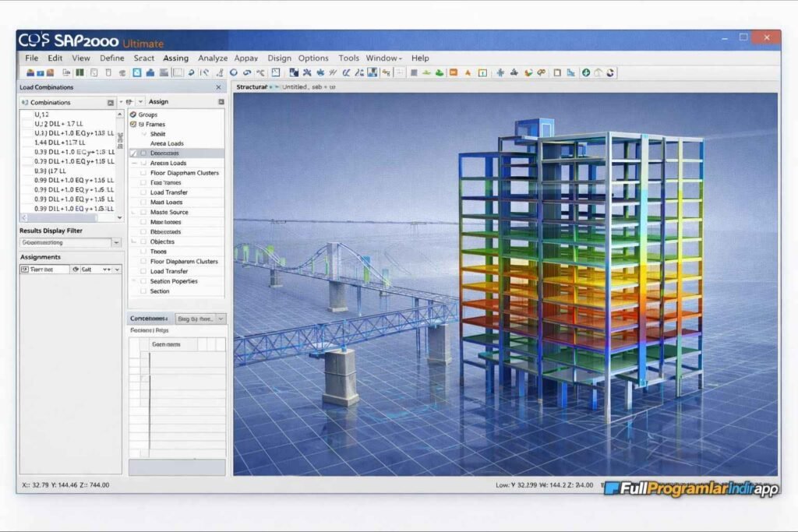This screenshot has width=798, height=532.
Task: Click the FullProgramlarIndir link in the status bar
Action: [692, 486]
